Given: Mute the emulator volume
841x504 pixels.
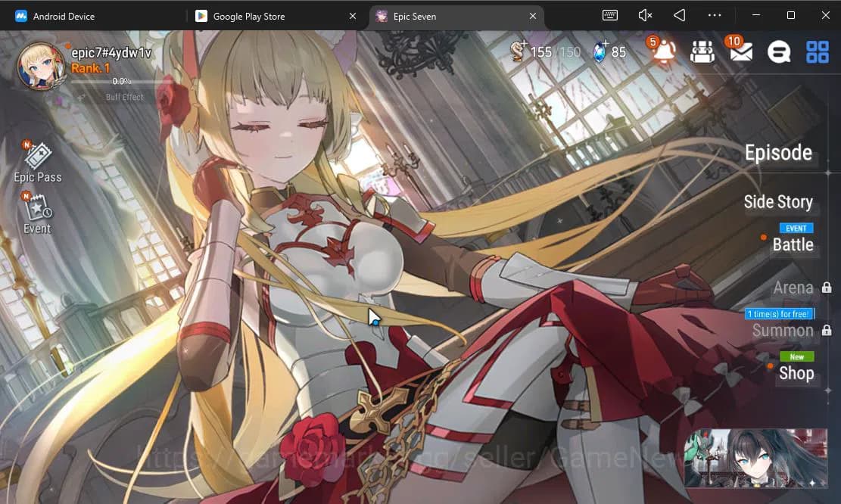Looking at the screenshot, I should 644,15.
